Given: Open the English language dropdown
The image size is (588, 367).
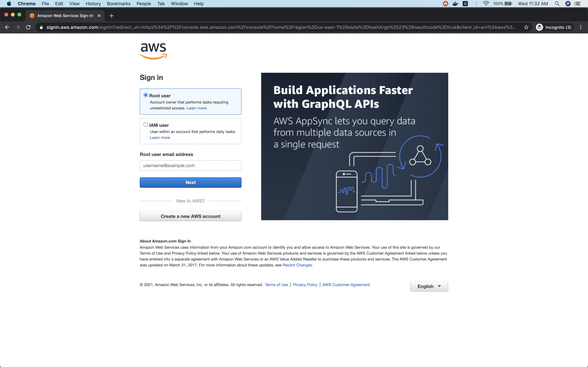Looking at the screenshot, I should click(x=429, y=286).
